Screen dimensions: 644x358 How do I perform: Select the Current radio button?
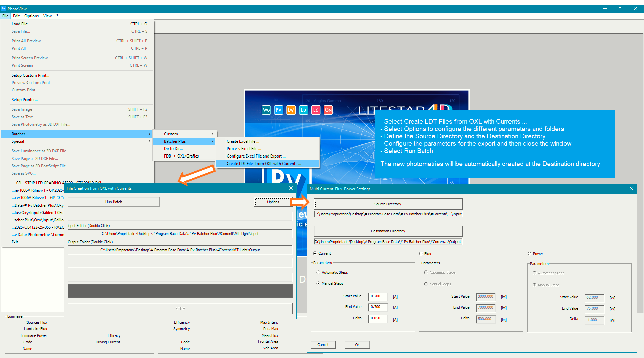pos(315,253)
